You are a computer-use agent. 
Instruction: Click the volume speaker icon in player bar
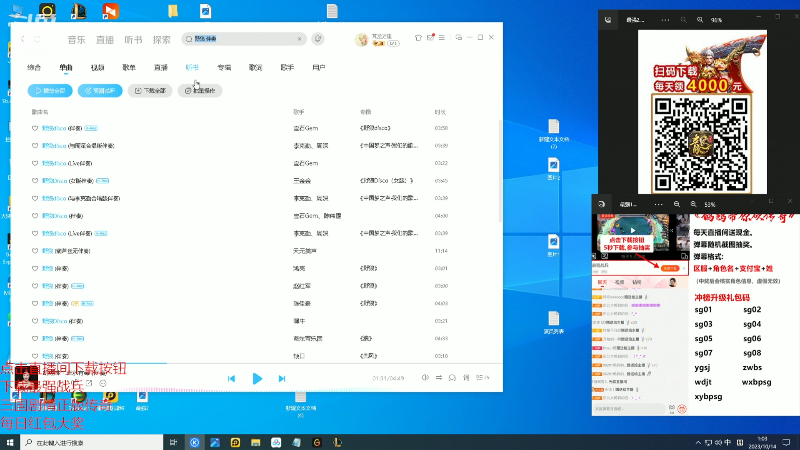coord(425,378)
